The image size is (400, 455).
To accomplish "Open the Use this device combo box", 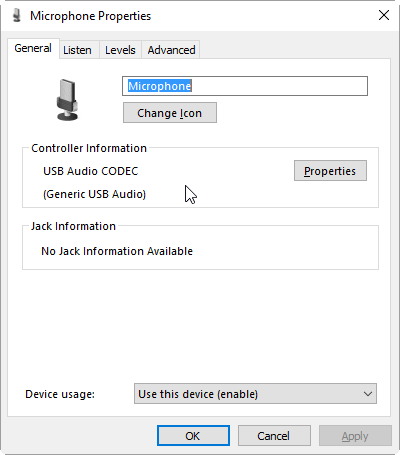I will 255,394.
